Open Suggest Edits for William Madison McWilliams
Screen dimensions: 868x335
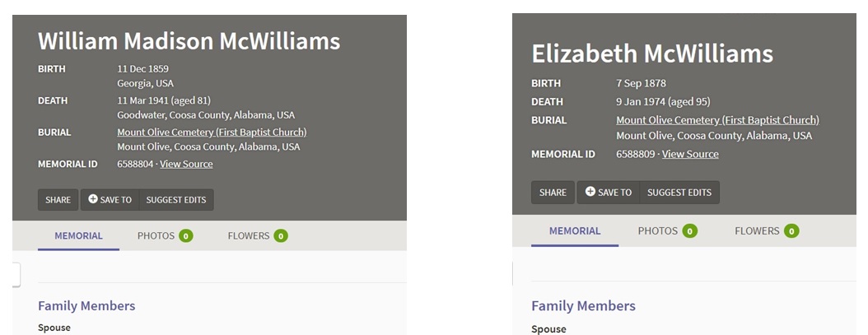coord(177,199)
